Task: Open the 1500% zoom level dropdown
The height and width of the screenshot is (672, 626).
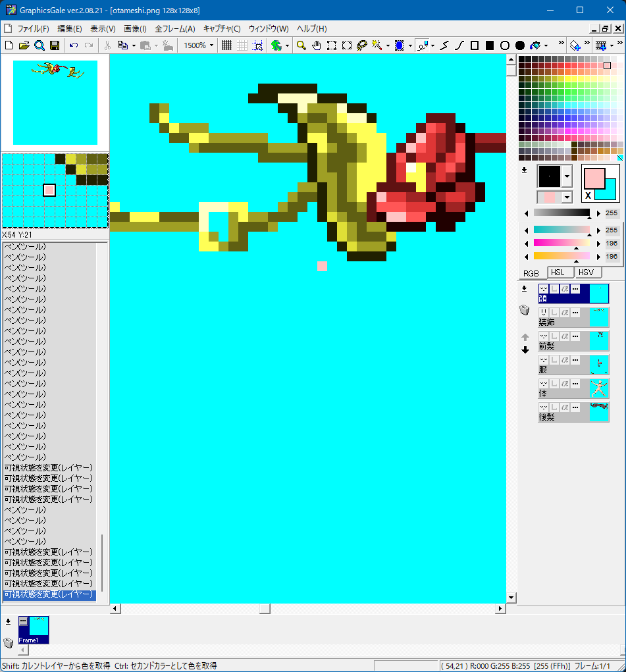Action: tap(211, 45)
